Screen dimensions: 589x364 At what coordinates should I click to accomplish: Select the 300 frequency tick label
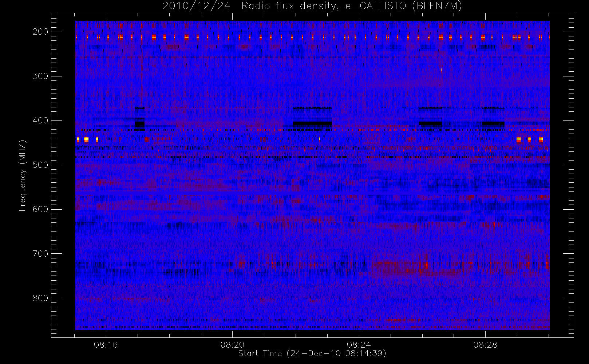pyautogui.click(x=40, y=76)
